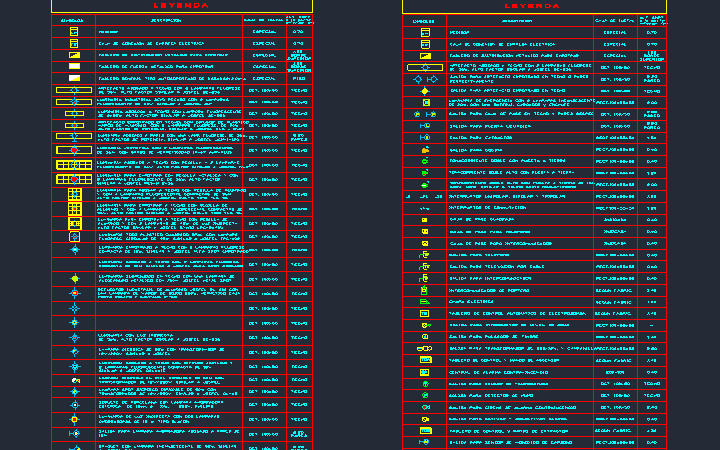This screenshot has height=450, width=720.
Task: Select the carbon monoxide sensor outlet symbol
Action: point(424,442)
